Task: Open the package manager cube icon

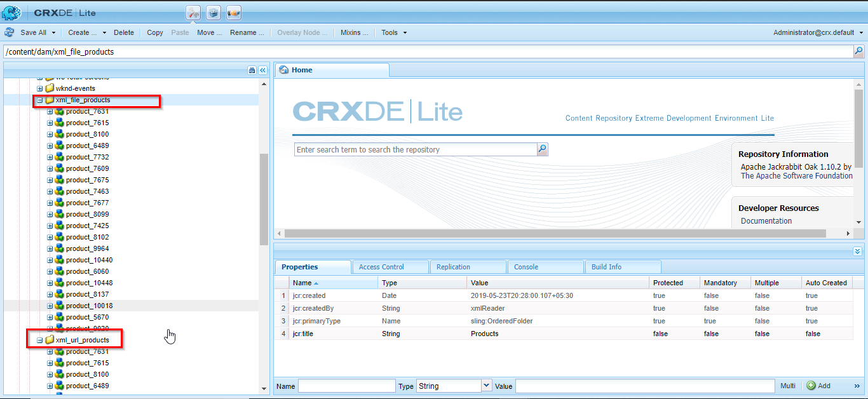Action: click(x=214, y=13)
